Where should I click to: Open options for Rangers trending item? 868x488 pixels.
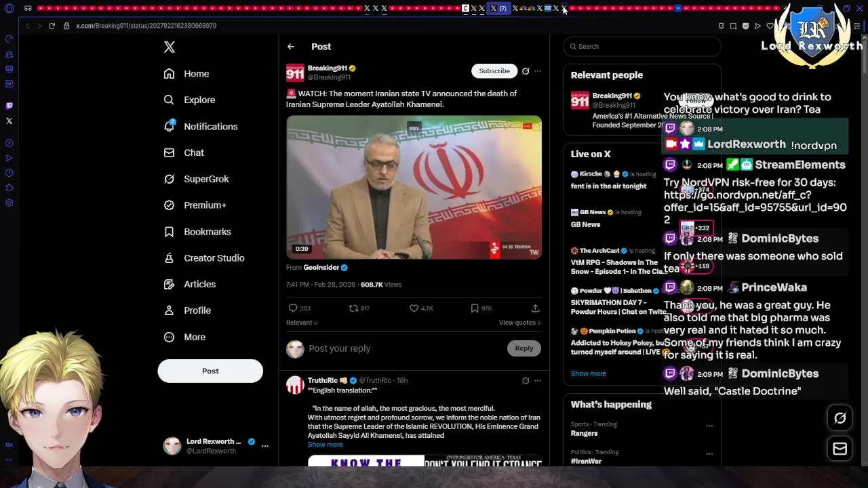[709, 426]
